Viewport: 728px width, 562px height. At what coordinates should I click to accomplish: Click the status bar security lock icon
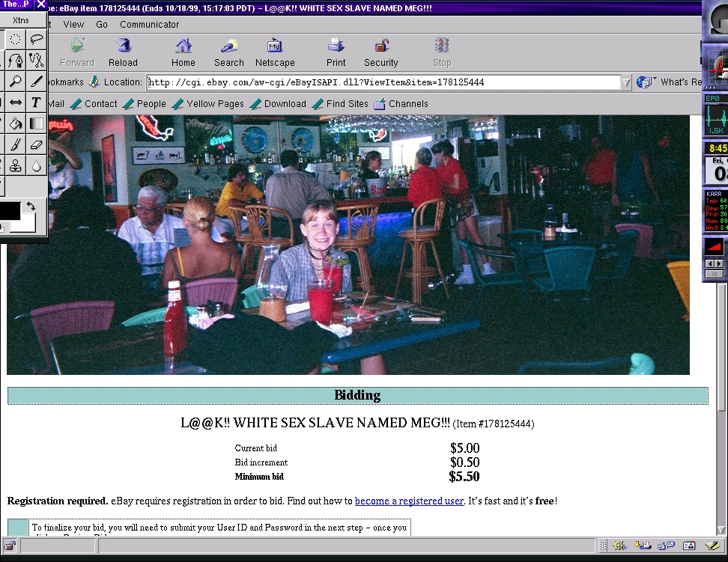tap(10, 546)
